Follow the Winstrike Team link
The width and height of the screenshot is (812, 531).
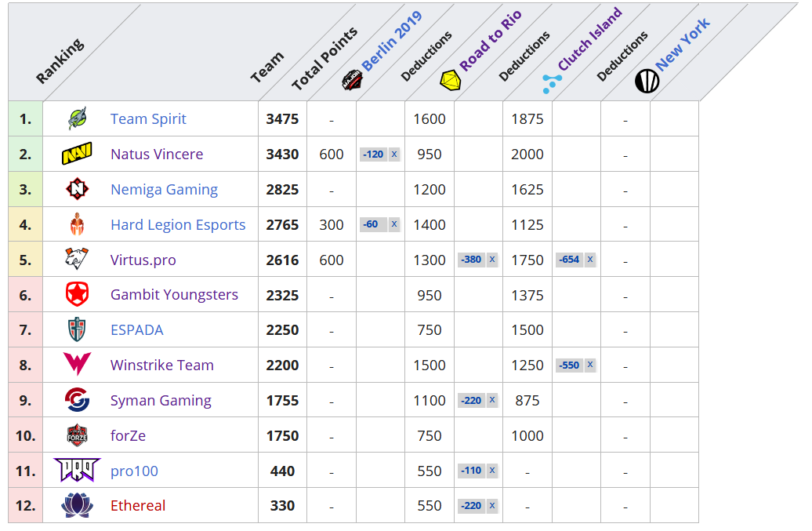click(162, 366)
